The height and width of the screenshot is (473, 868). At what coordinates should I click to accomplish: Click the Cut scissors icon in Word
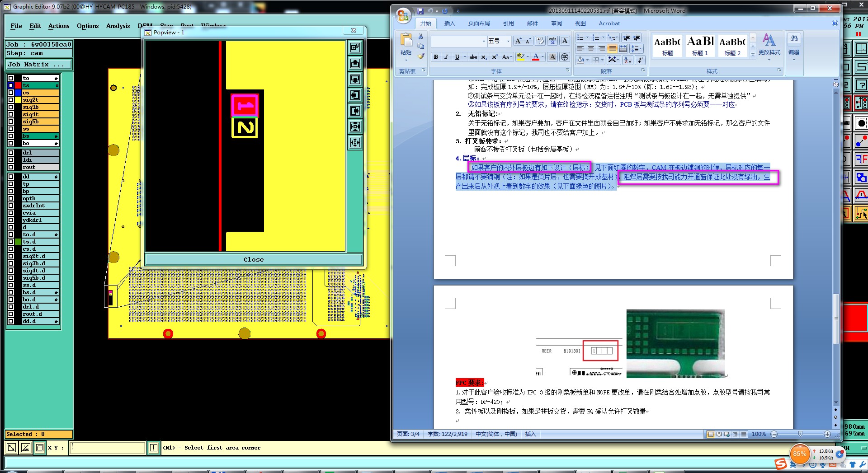pyautogui.click(x=421, y=36)
